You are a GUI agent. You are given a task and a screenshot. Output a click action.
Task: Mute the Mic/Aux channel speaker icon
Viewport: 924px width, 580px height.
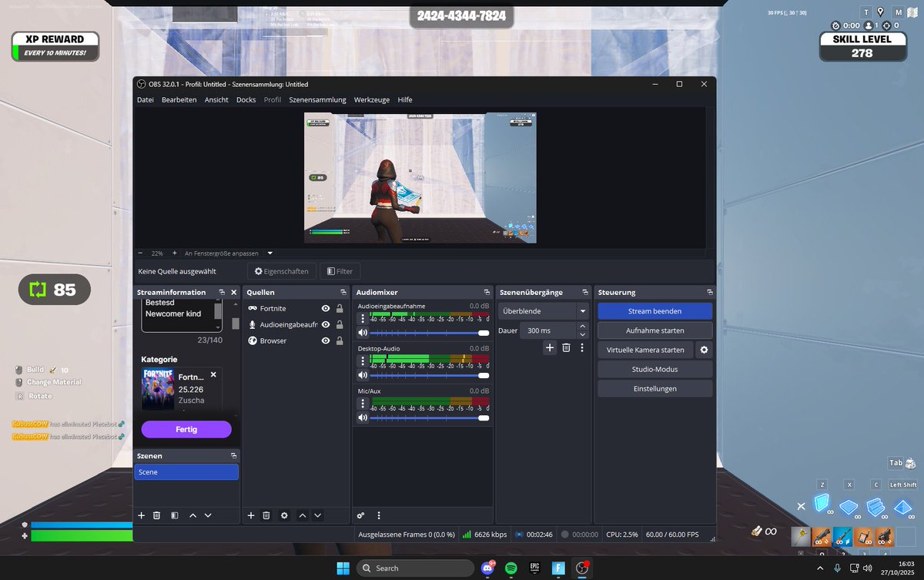coord(362,417)
